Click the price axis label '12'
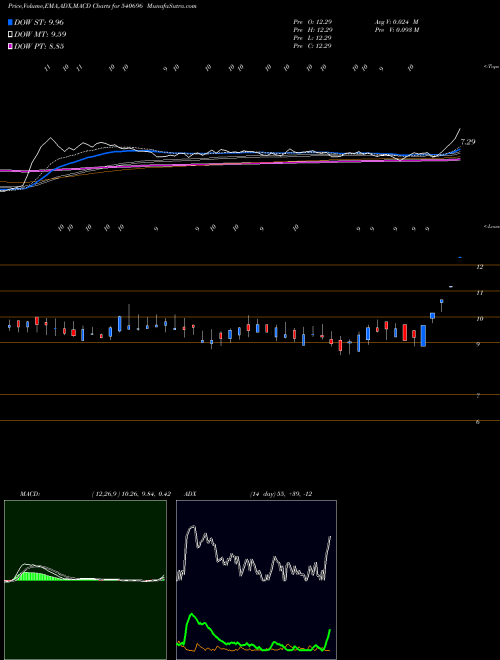 tap(480, 267)
